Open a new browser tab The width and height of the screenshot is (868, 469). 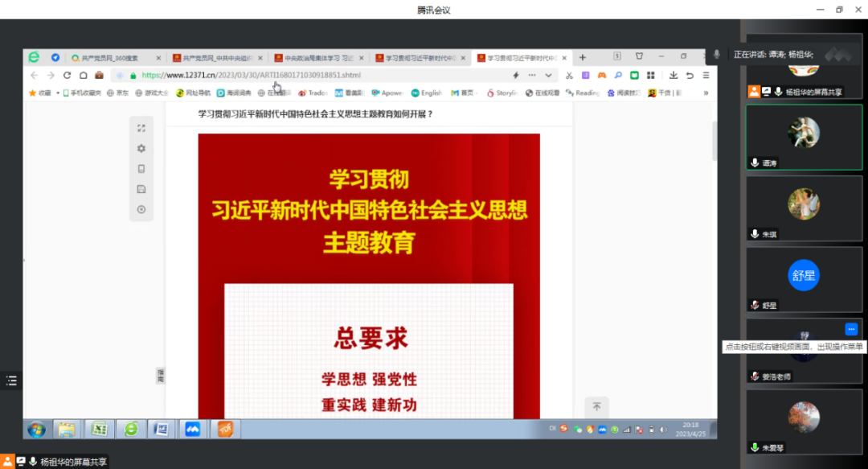(583, 57)
